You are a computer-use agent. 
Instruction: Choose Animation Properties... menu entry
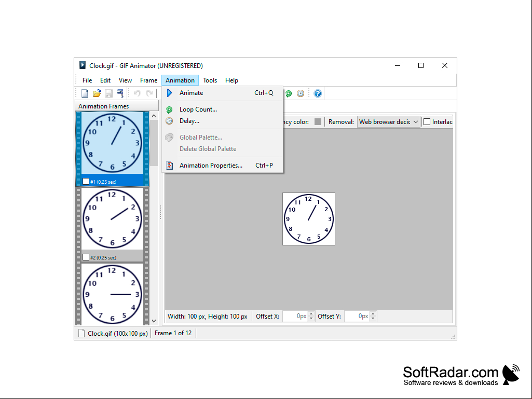point(223,166)
